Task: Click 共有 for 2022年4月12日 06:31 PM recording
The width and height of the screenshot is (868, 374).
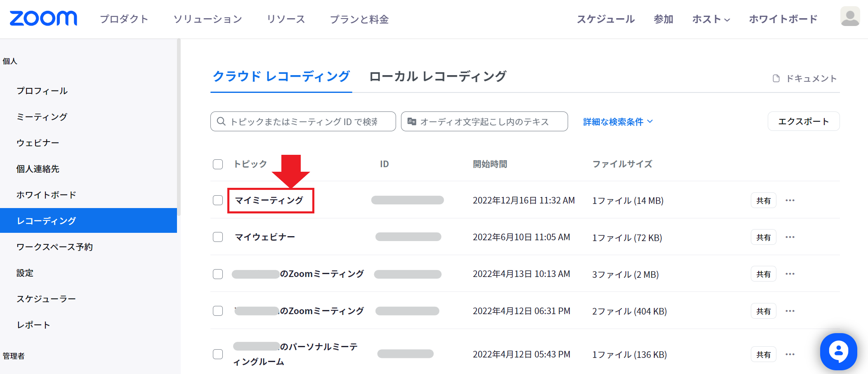Action: pos(764,311)
